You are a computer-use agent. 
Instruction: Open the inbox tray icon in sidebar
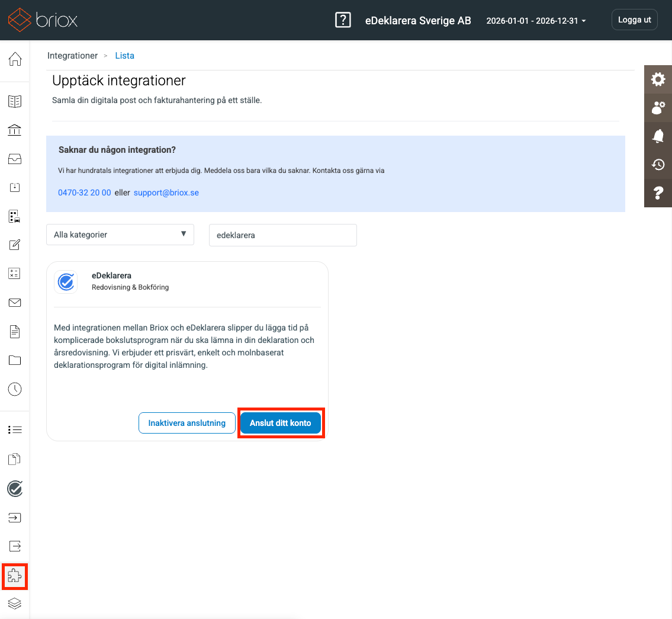tap(15, 159)
